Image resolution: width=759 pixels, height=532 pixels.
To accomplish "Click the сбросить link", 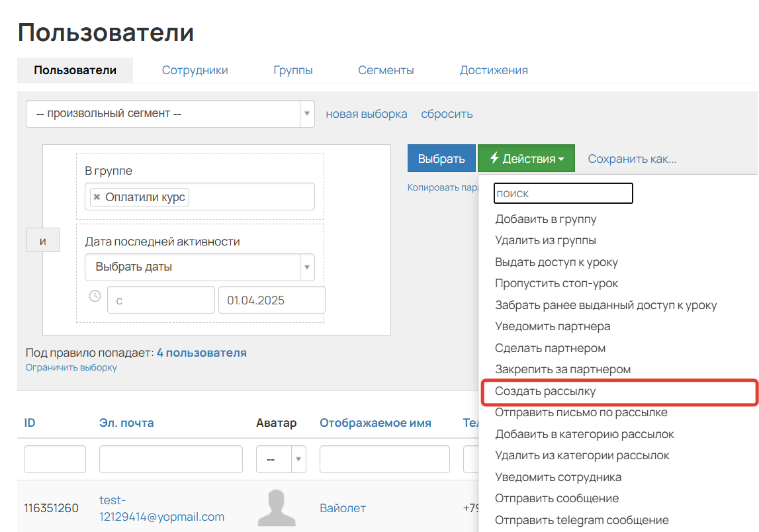I will (447, 114).
